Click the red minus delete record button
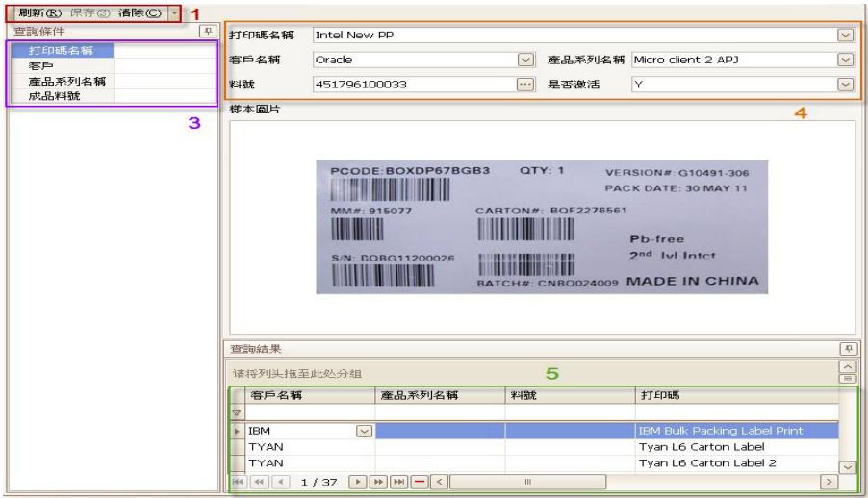The width and height of the screenshot is (868, 498). [420, 482]
